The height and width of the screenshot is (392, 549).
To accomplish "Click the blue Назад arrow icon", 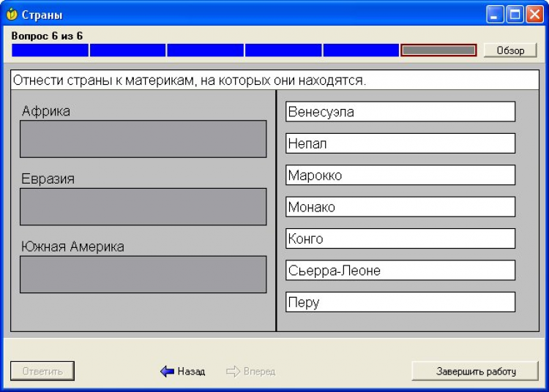I will (168, 371).
